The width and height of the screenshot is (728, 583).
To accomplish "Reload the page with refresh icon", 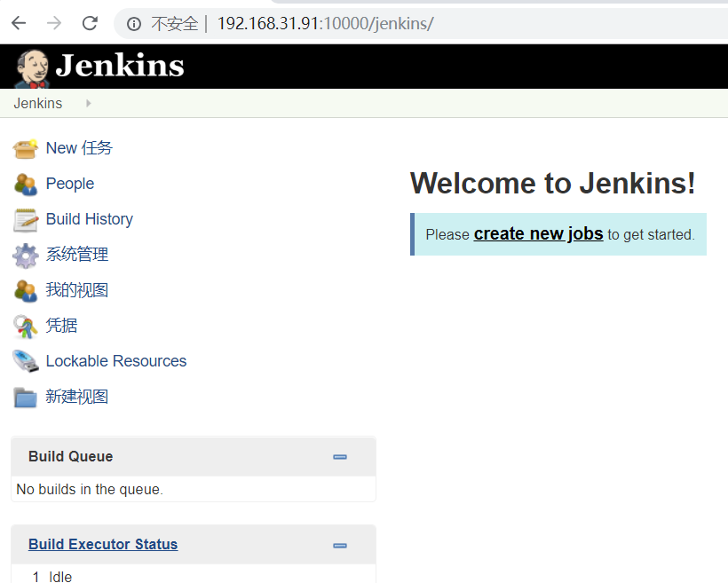I will click(90, 23).
